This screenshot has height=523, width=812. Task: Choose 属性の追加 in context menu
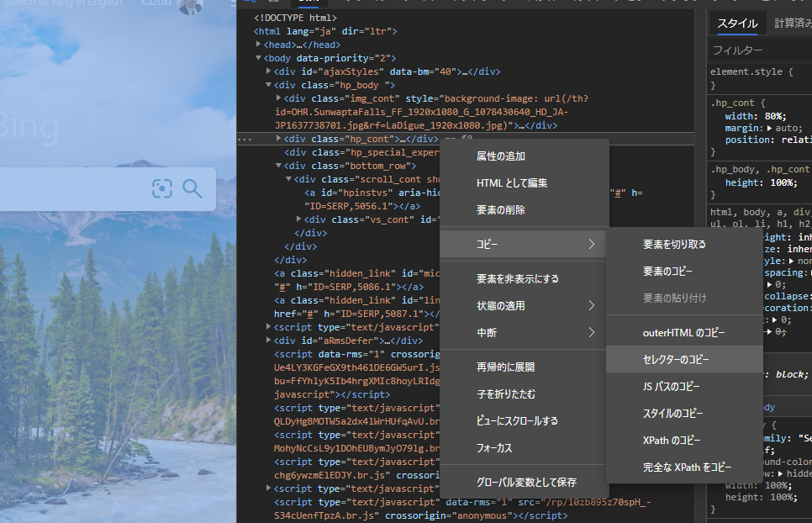point(524,156)
